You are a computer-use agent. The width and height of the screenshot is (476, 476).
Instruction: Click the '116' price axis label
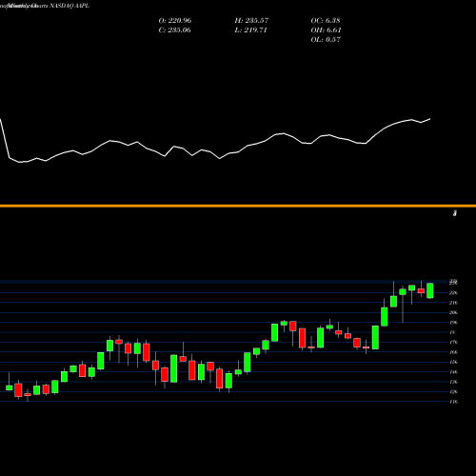[453, 402]
